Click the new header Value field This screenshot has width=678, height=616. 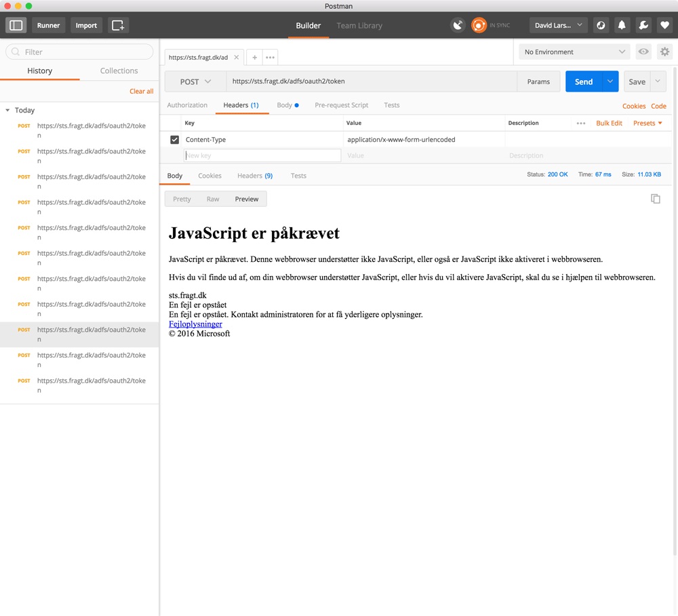coord(424,156)
